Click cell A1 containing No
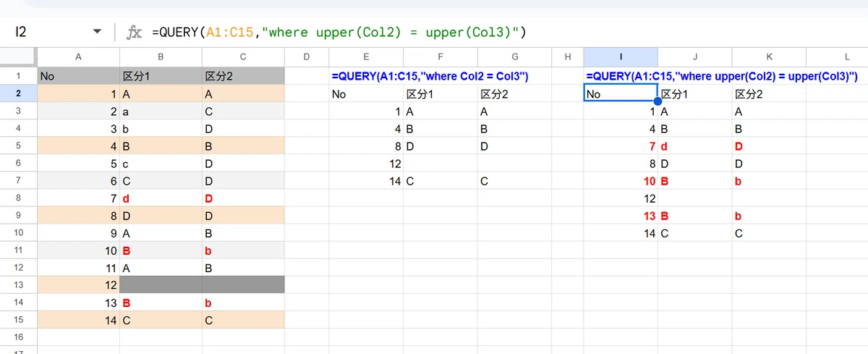Screen dimensions: 868x354 (x=78, y=76)
